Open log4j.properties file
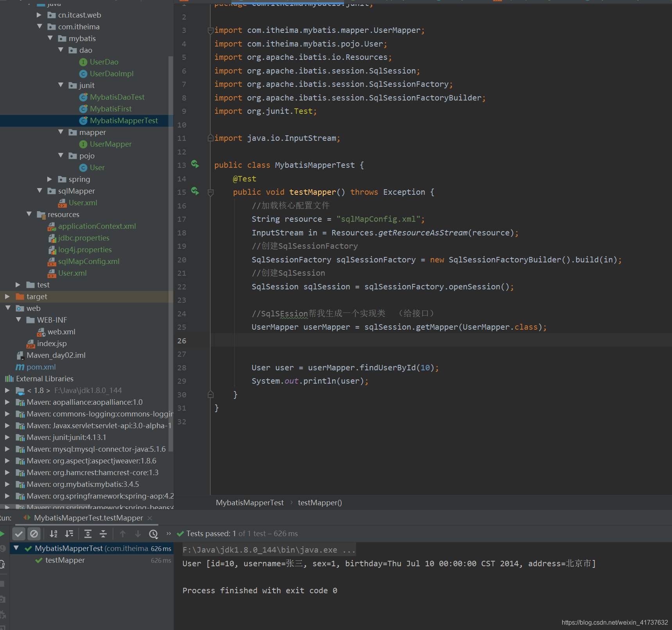The width and height of the screenshot is (672, 630). click(x=84, y=249)
